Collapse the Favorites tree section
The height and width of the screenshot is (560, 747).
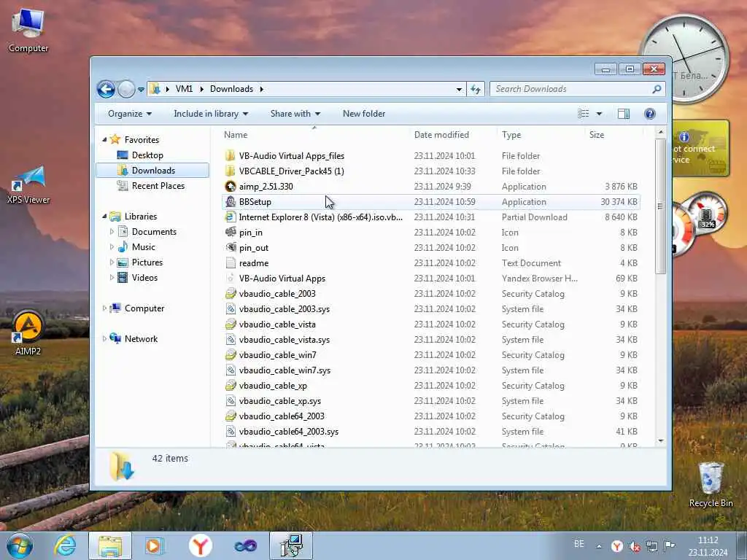(x=104, y=139)
